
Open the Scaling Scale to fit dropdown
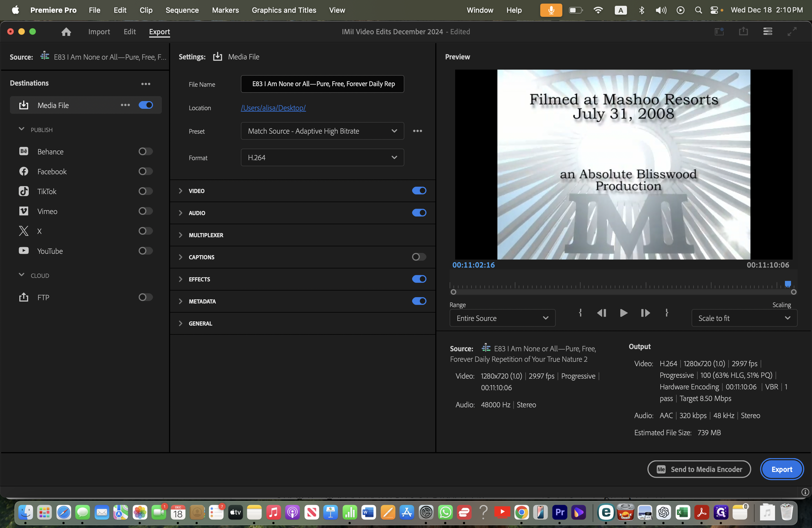click(744, 318)
